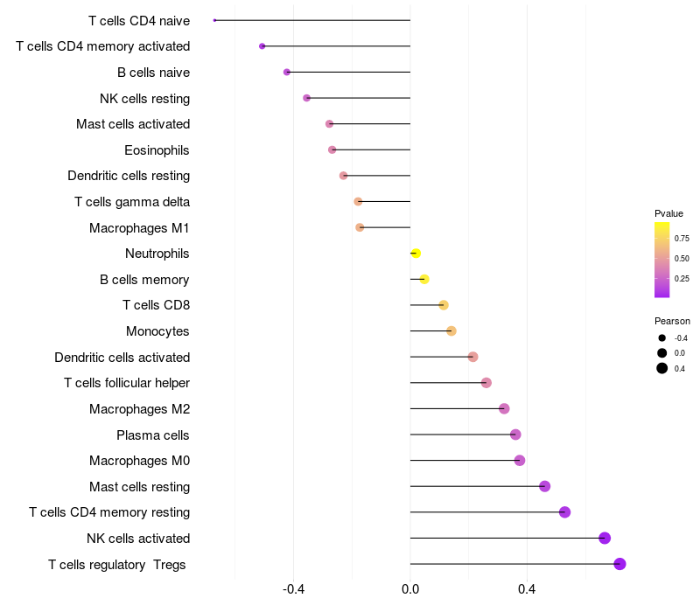Click the Pvalue legend title
This screenshot has height=612, width=700.
[x=668, y=213]
